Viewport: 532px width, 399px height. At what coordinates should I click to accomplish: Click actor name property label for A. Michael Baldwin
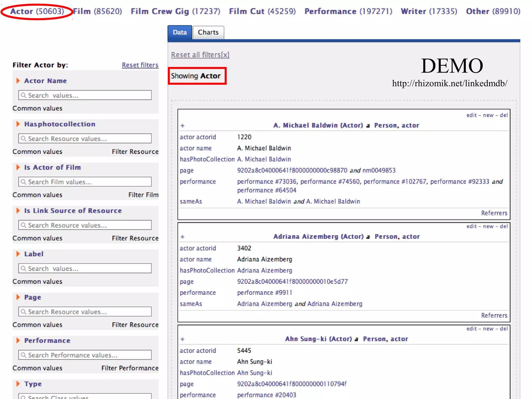coord(196,148)
